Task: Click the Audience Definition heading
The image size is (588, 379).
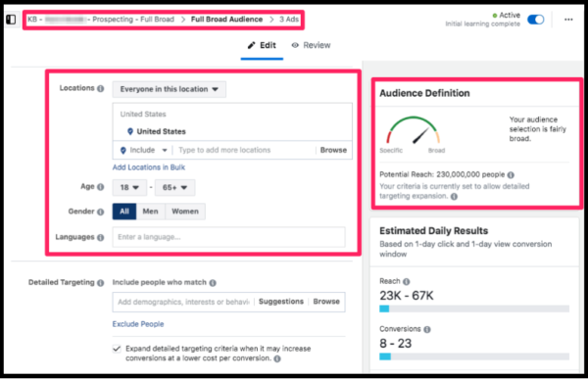Action: (424, 93)
